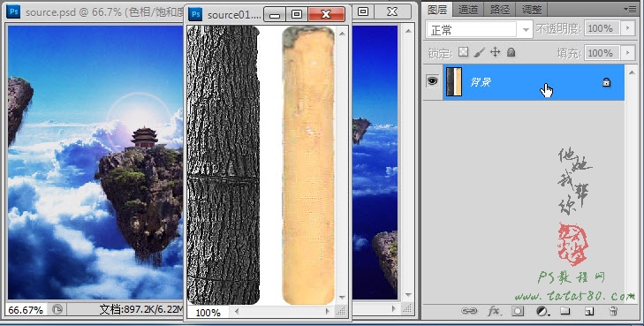The width and height of the screenshot is (644, 326).
Task: Click down arrow of source.psd vertical scrollbar
Action: [x=408, y=295]
